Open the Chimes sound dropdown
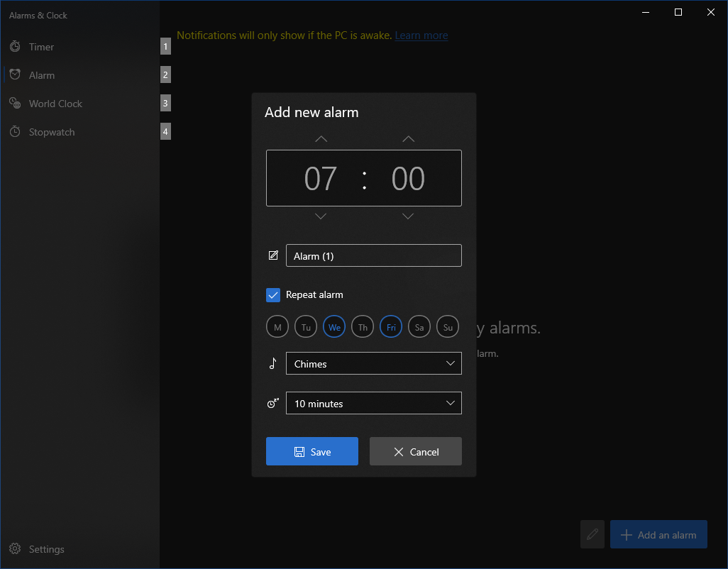 [374, 363]
